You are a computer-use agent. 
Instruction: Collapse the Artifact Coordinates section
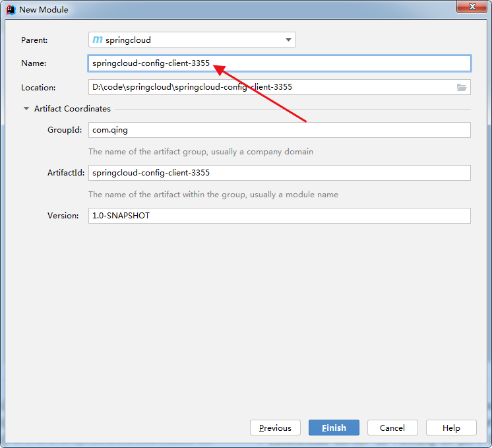26,109
